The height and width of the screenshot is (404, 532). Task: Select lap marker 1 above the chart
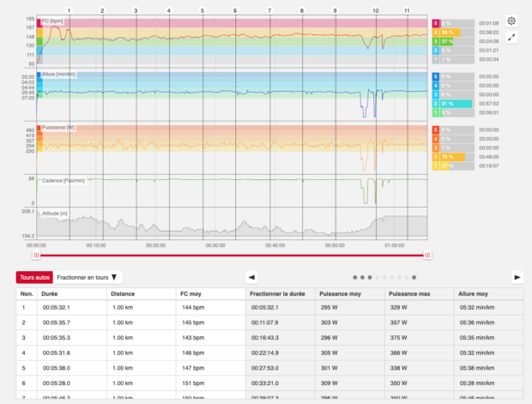69,11
